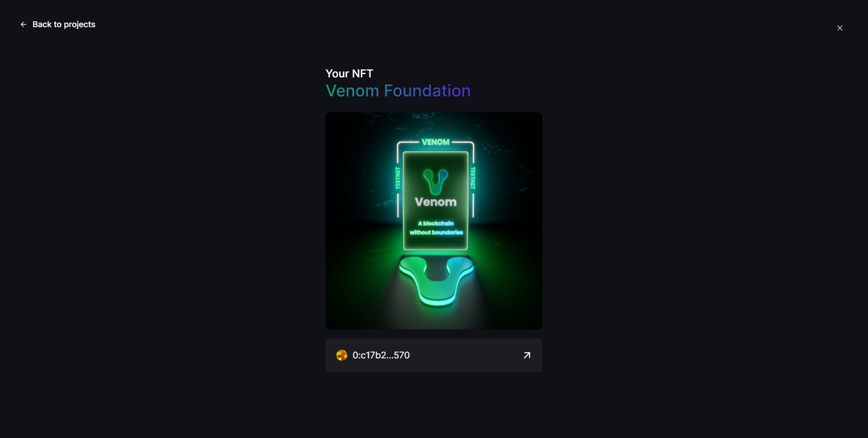Click the left TESTNET vertical label
The image size is (868, 438).
pyautogui.click(x=398, y=178)
